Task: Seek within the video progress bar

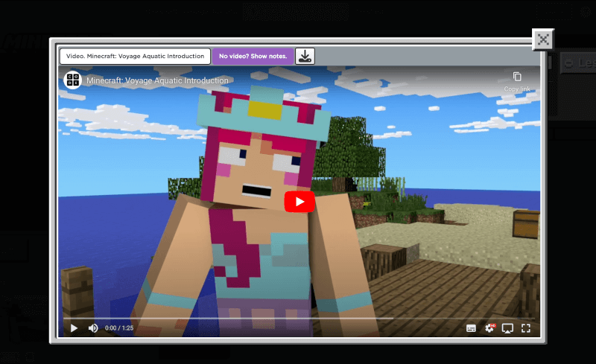Action: [x=299, y=318]
